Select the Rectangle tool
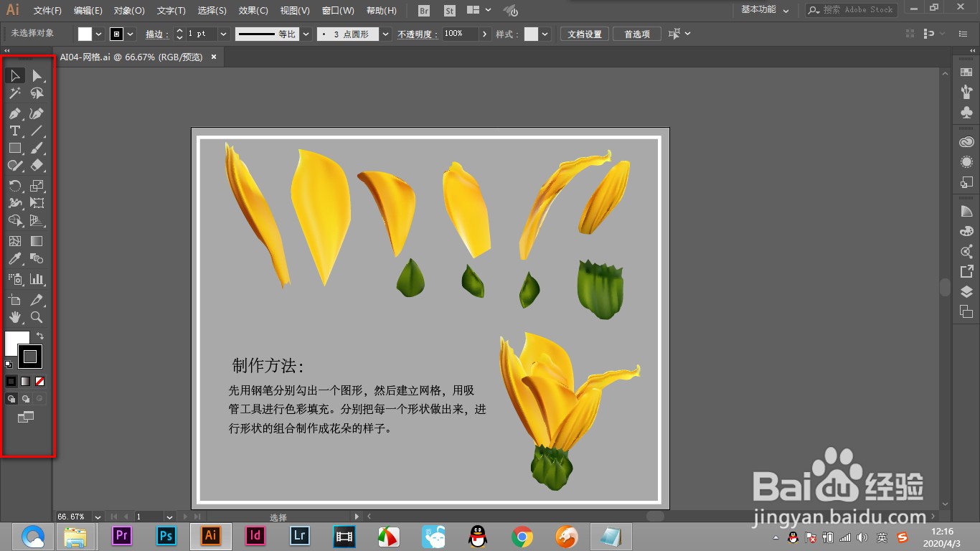Viewport: 980px width, 551px height. [14, 148]
